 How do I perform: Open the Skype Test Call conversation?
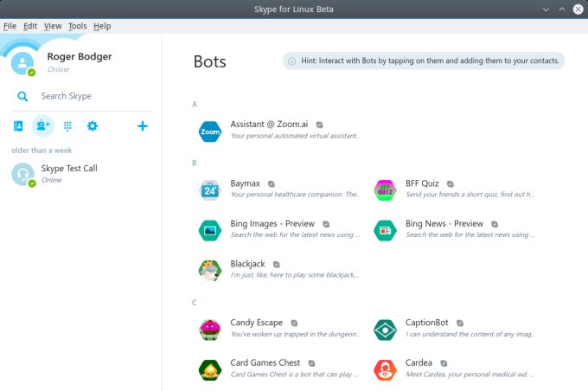[81, 174]
